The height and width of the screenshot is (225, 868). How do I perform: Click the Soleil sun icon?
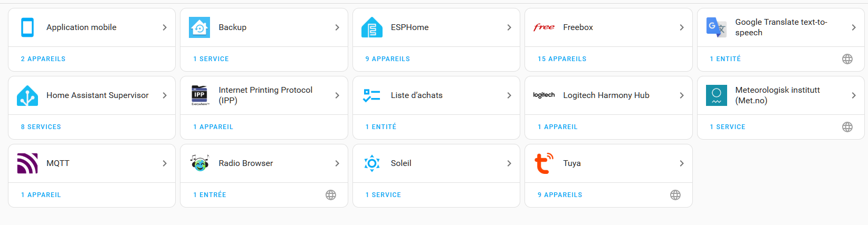point(372,163)
